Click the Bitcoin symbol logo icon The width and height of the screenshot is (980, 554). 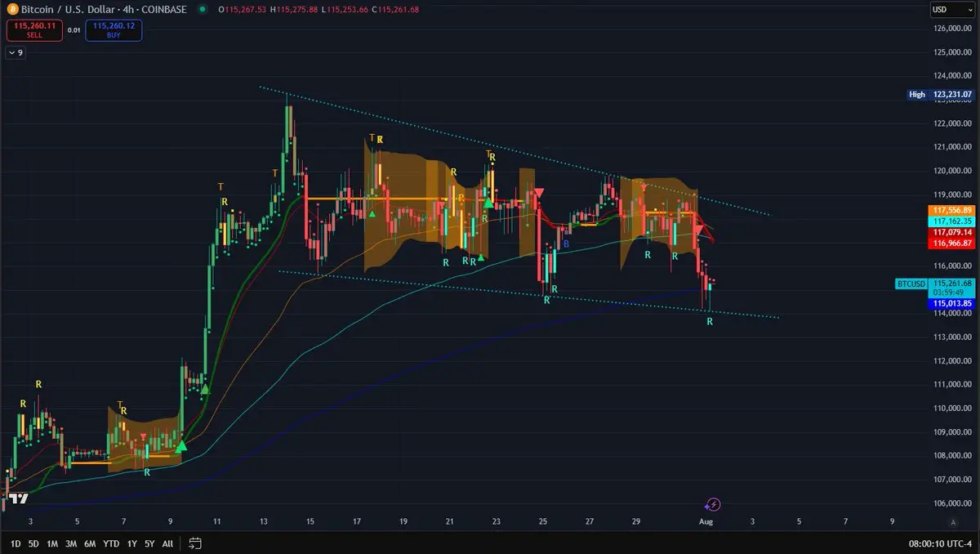click(x=12, y=9)
